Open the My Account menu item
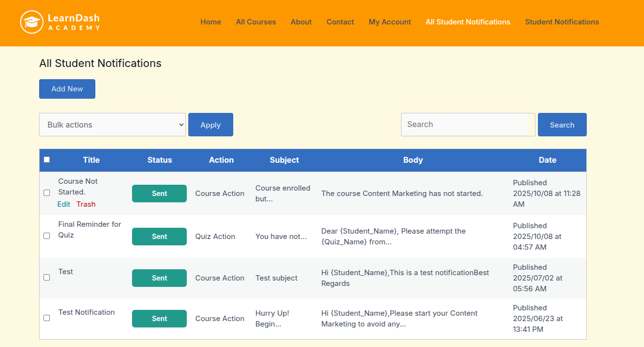This screenshot has width=644, height=347. 390,22
